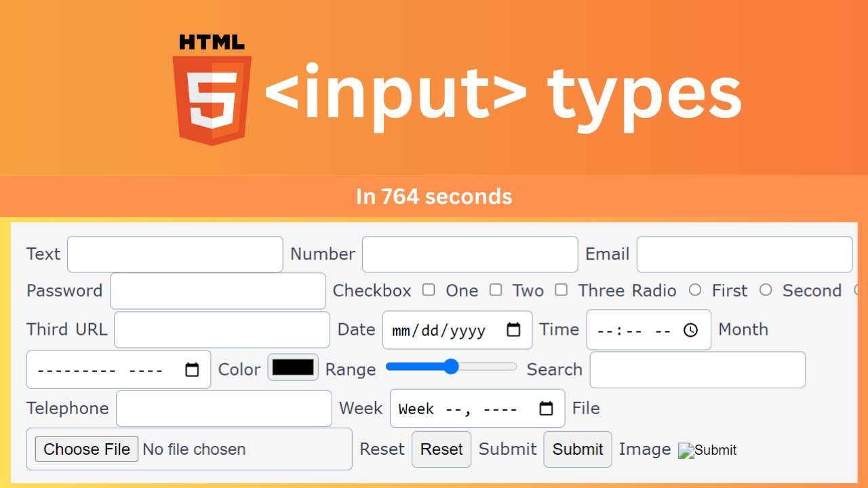Image resolution: width=868 pixels, height=488 pixels.
Task: Click the Reset button
Action: pyautogui.click(x=441, y=449)
